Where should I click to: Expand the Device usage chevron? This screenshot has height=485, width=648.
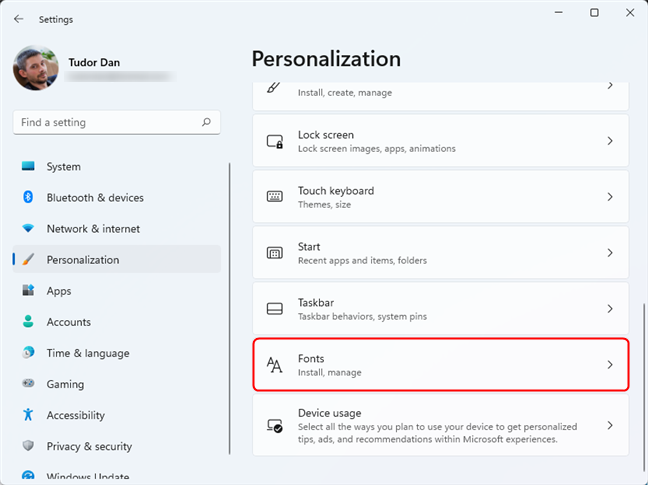(610, 425)
